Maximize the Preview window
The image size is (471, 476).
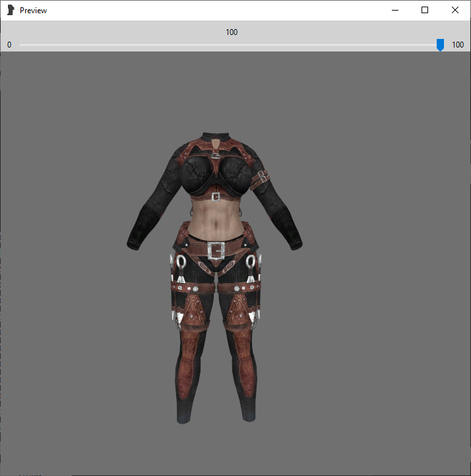(425, 10)
